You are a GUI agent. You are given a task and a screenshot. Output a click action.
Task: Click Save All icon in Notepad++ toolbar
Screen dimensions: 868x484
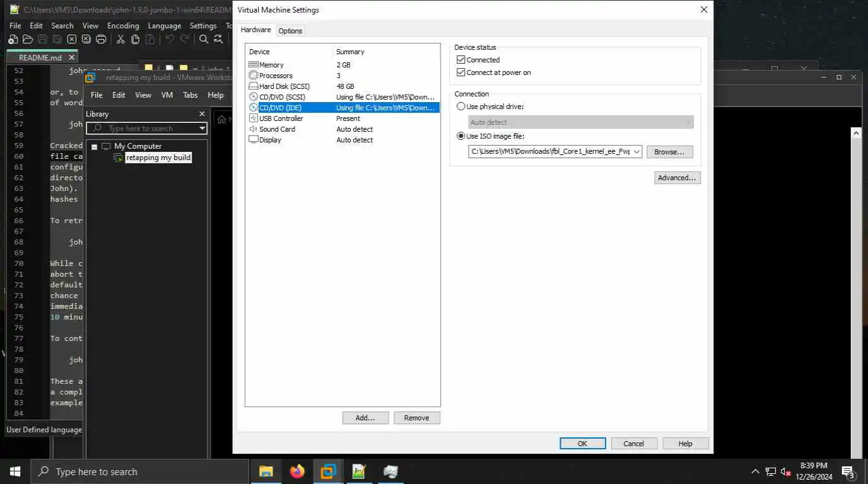tap(57, 39)
